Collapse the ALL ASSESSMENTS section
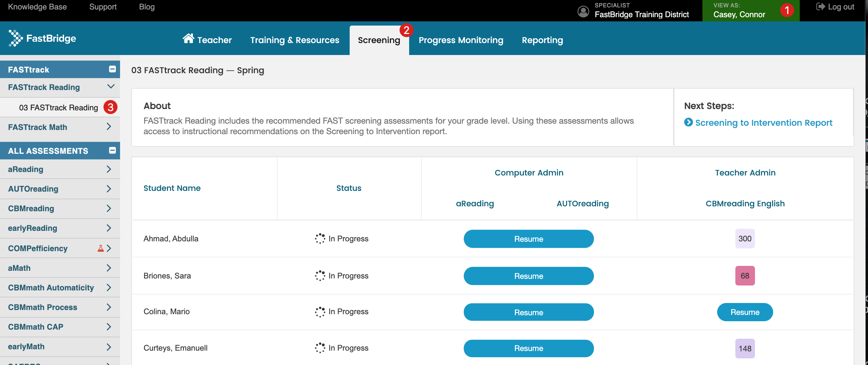This screenshot has height=365, width=868. click(x=112, y=150)
